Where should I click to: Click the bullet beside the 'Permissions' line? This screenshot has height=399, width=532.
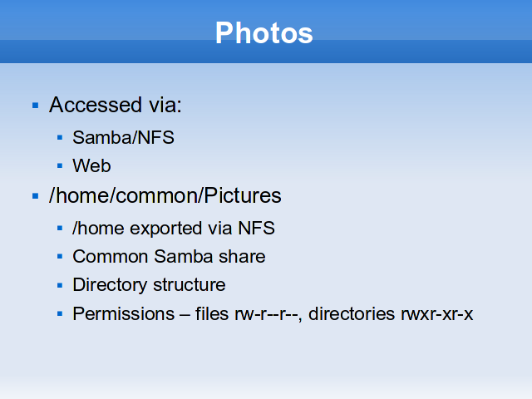[60, 314]
